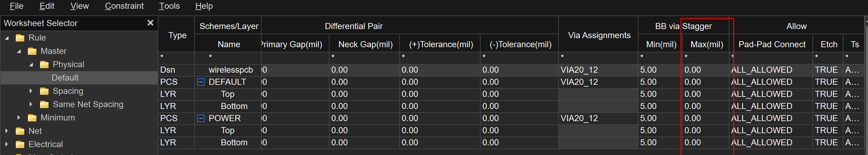Click the Same Net Spacing folder icon
Screen dimensions: 868x155
(x=44, y=104)
